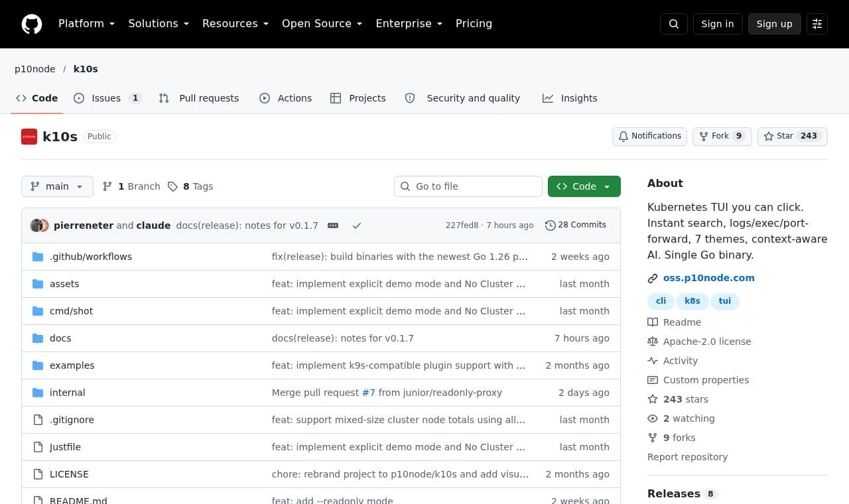Viewport: 849px width, 504px height.
Task: Open the Platform dropdown menu
Action: point(86,24)
